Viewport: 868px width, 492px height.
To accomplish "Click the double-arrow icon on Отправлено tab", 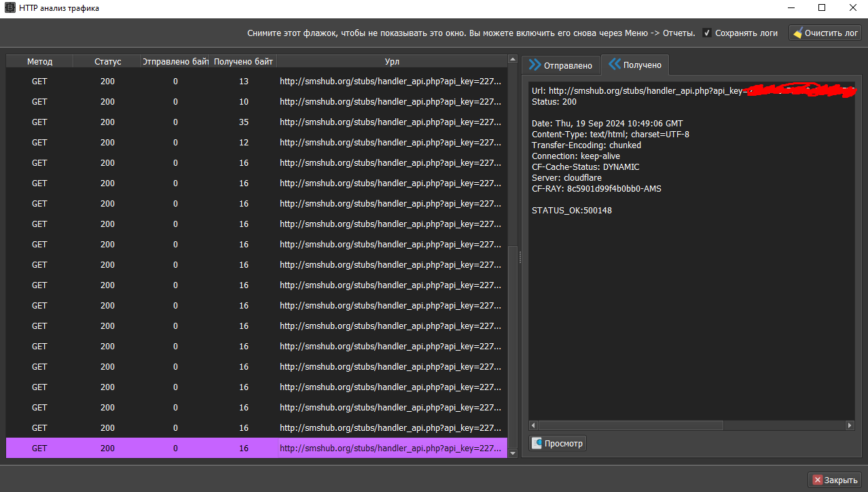I will pyautogui.click(x=535, y=65).
